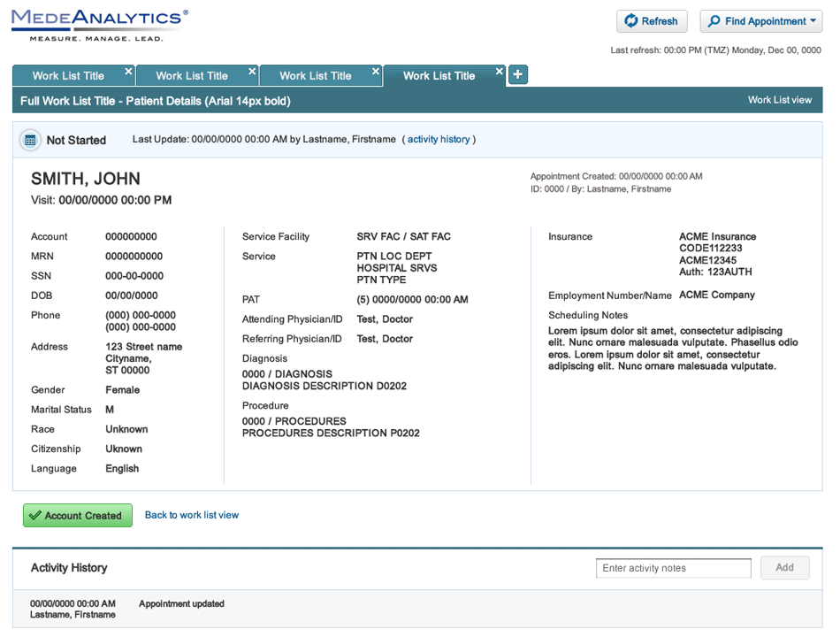Go back to work list view
840x637 pixels.
pos(192,515)
